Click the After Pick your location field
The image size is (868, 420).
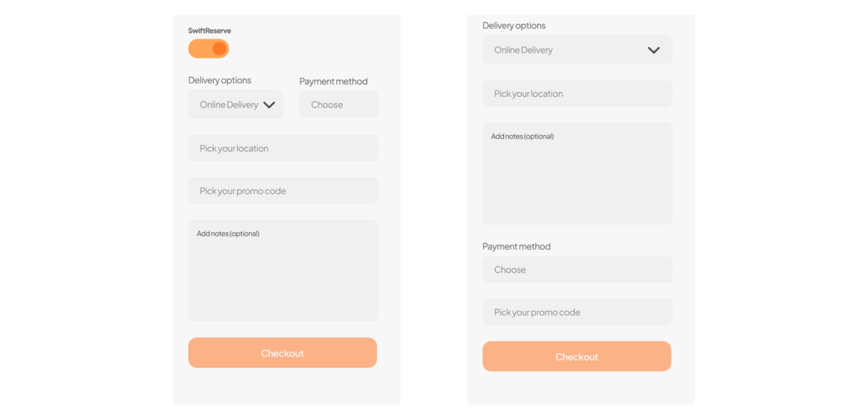pyautogui.click(x=576, y=94)
